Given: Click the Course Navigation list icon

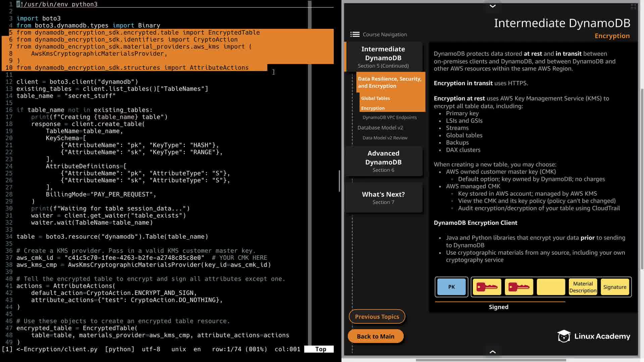Looking at the screenshot, I should pyautogui.click(x=355, y=35).
